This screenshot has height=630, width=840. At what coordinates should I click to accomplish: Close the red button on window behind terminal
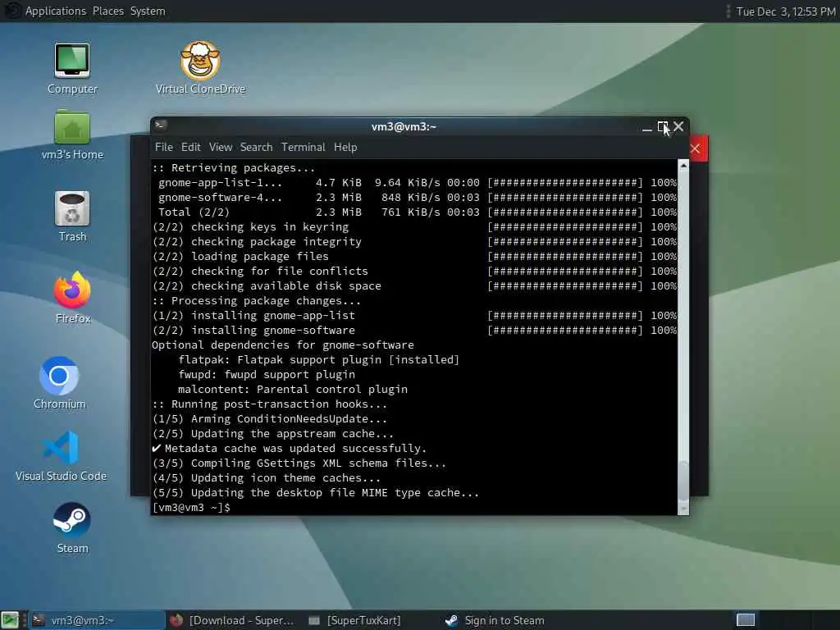point(696,148)
